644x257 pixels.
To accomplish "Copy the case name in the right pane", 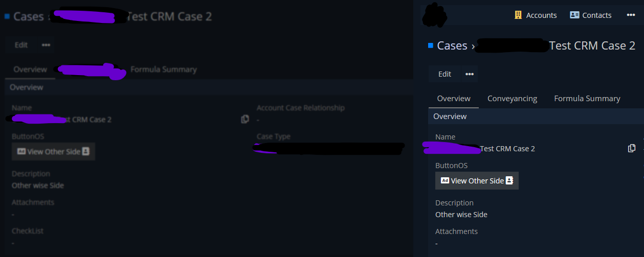I will coord(632,148).
